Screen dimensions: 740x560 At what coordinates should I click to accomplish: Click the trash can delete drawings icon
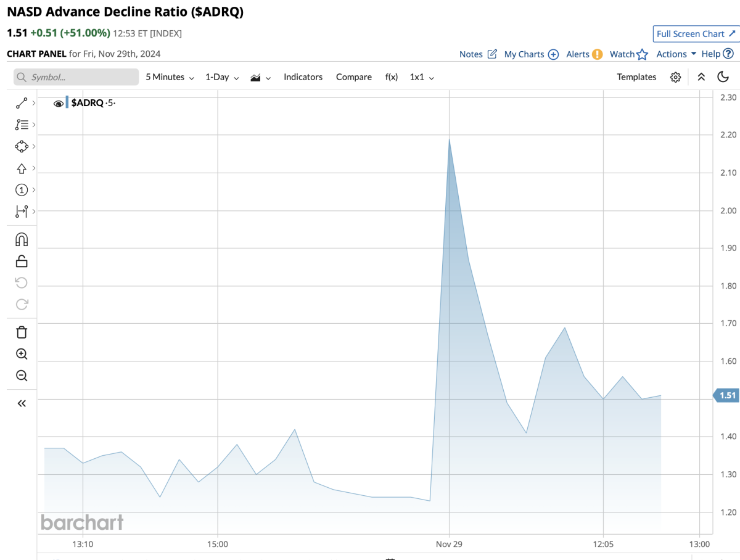(x=22, y=332)
